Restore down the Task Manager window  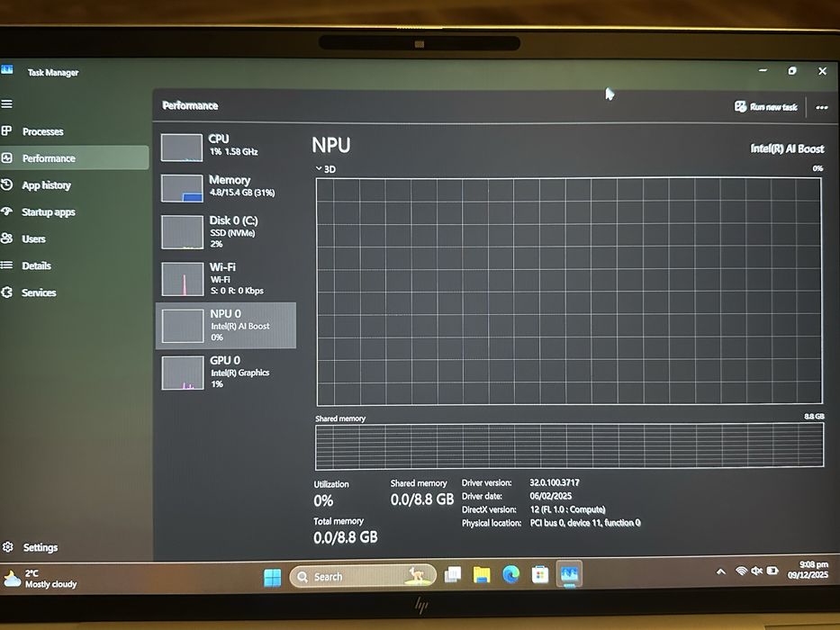click(792, 71)
